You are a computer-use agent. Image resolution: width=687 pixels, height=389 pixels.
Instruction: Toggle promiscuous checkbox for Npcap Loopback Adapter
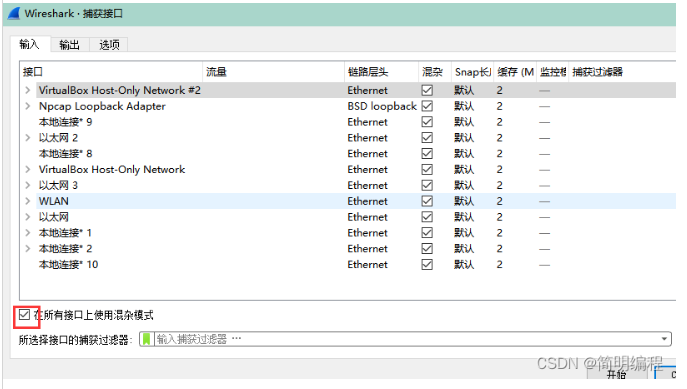tap(427, 106)
